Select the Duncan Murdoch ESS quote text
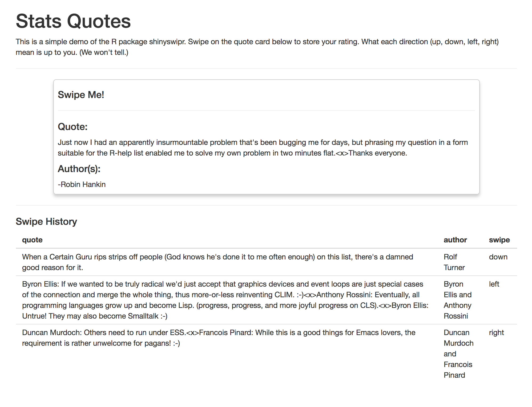532x407 pixels. (219, 338)
